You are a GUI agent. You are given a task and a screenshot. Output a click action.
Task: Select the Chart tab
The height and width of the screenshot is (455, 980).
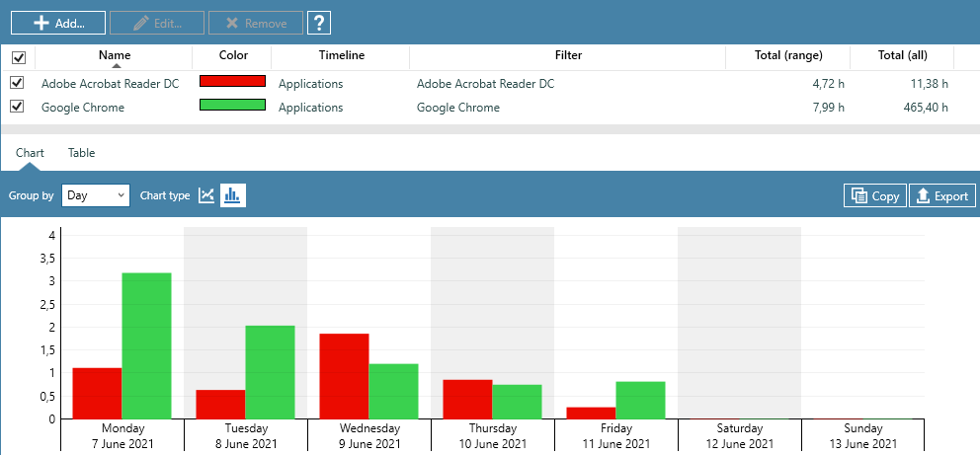click(x=30, y=153)
